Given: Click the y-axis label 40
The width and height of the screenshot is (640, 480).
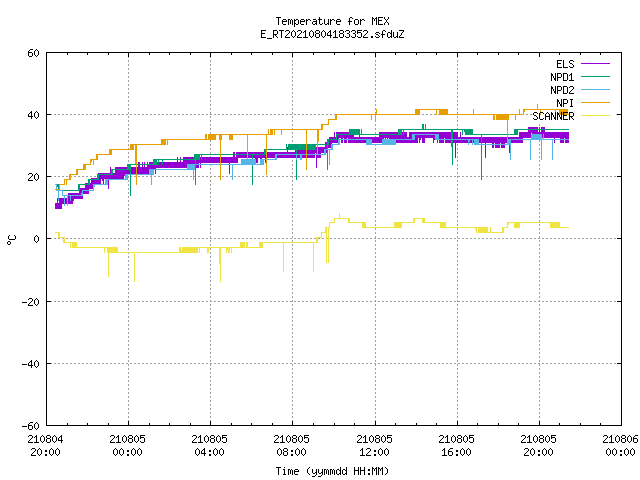Looking at the screenshot, I should point(33,115).
